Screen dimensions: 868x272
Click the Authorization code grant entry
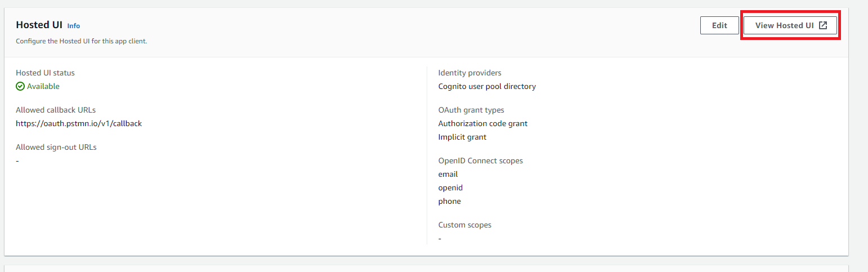(482, 123)
